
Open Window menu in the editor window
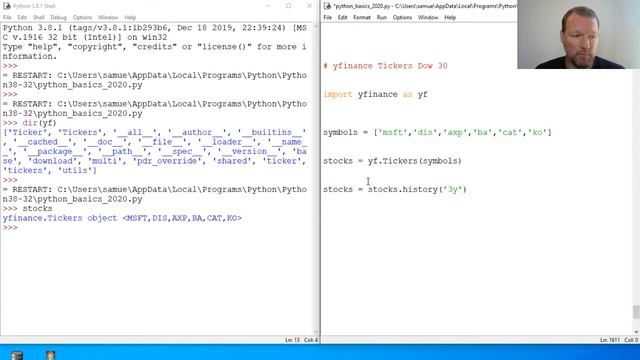pyautogui.click(x=428, y=18)
